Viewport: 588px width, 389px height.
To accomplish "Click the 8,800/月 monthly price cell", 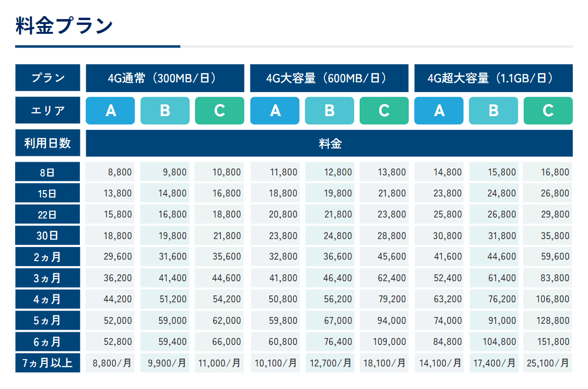I will point(110,363).
